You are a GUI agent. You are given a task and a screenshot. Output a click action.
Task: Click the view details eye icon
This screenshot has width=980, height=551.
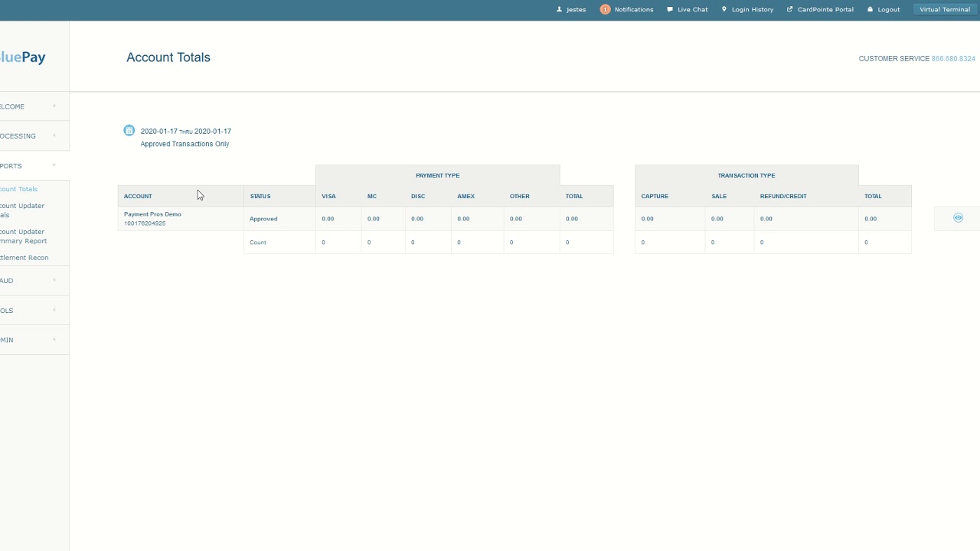(958, 218)
